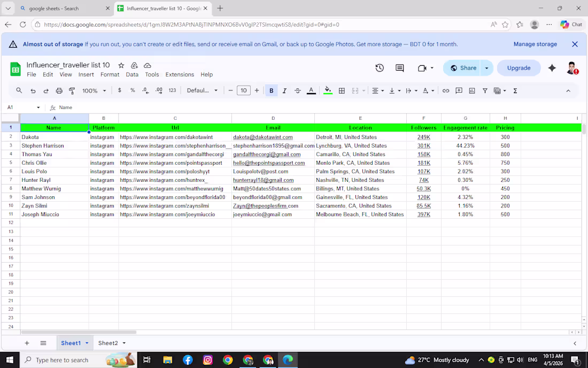Open the Insert menu

click(x=86, y=74)
